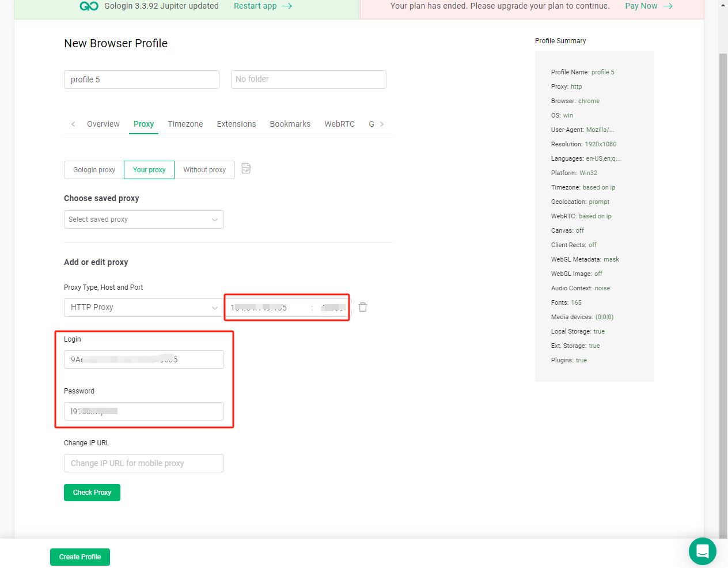The height and width of the screenshot is (568, 728).
Task: Click the Check Proxy button
Action: pos(92,493)
